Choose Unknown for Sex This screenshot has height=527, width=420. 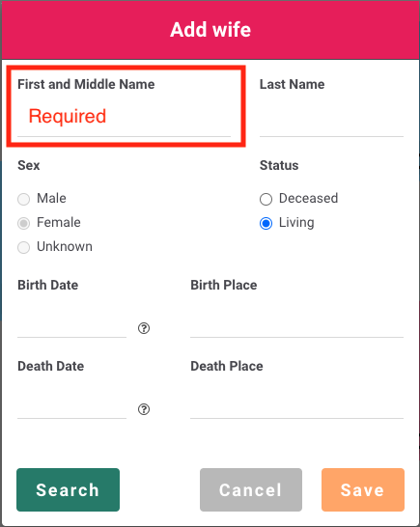[23, 247]
